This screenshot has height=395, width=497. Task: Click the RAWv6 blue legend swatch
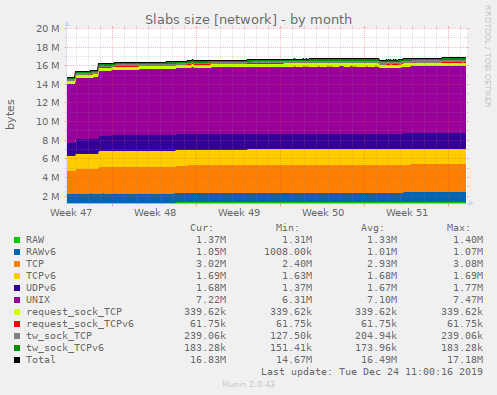[x=17, y=252]
